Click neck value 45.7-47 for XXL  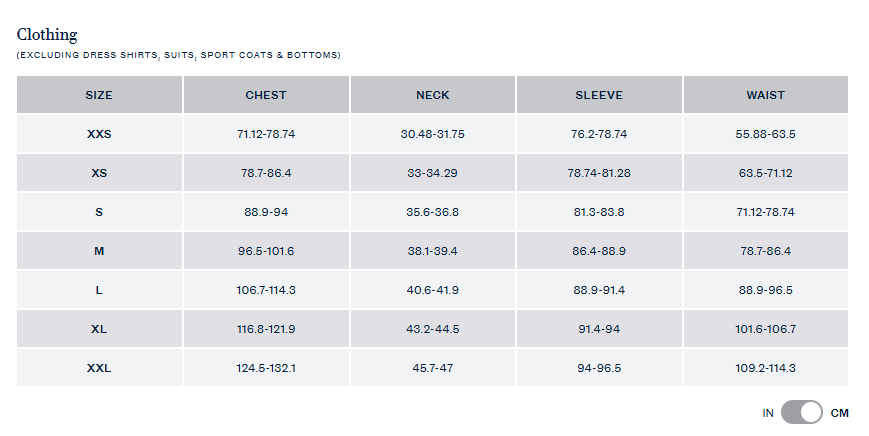pos(433,368)
